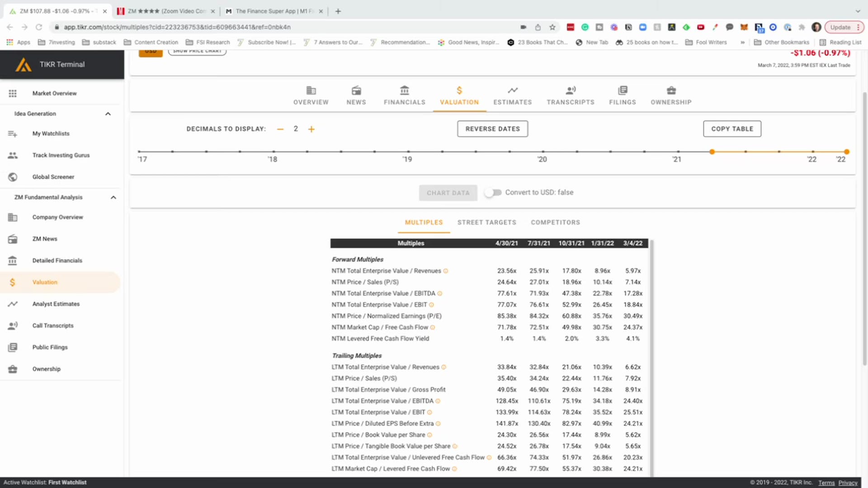Decrease decimals to display with minus
This screenshot has width=868, height=488.
click(x=280, y=129)
